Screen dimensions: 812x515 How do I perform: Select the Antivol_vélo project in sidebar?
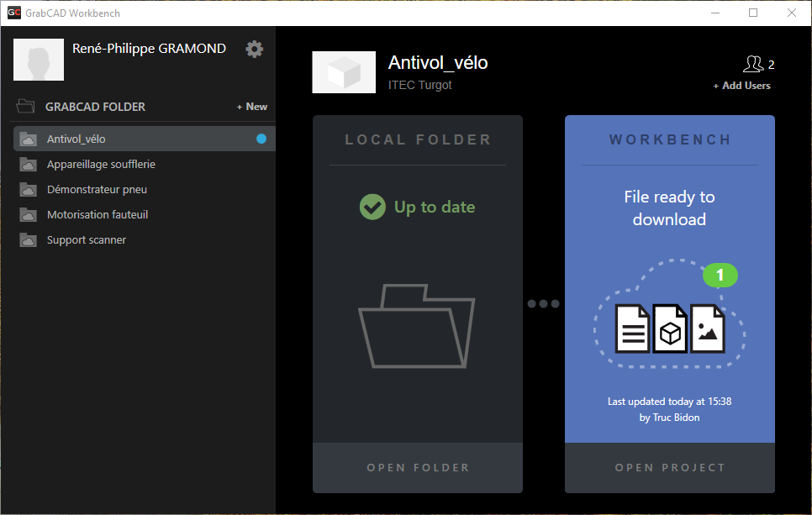[145, 139]
